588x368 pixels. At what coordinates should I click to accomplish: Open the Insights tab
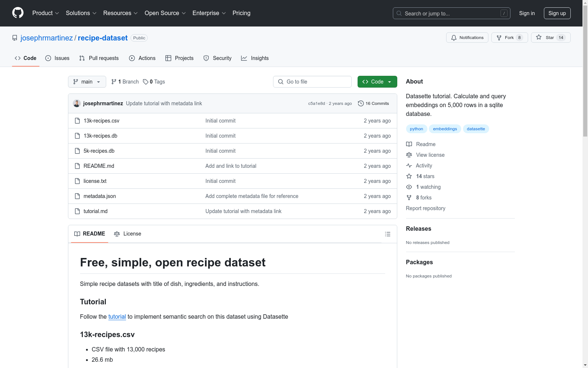[255, 58]
